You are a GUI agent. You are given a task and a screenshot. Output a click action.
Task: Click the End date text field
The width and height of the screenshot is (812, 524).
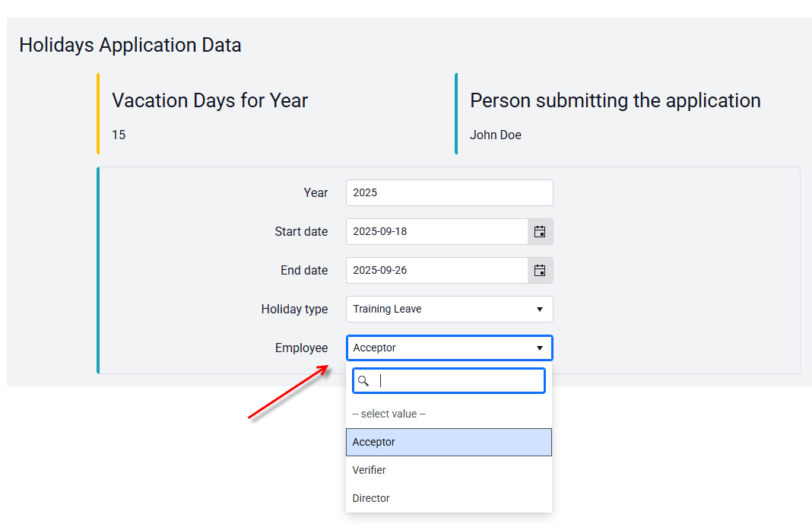[437, 270]
